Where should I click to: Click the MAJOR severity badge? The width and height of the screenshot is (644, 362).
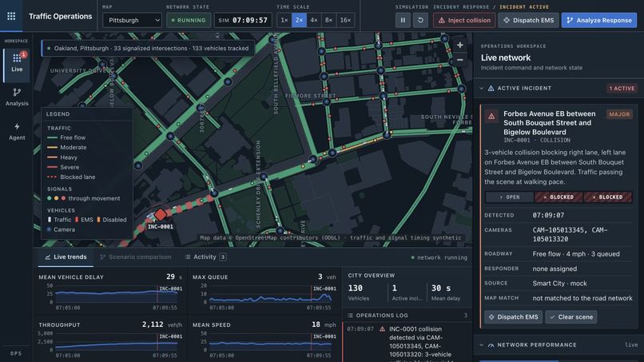click(619, 114)
